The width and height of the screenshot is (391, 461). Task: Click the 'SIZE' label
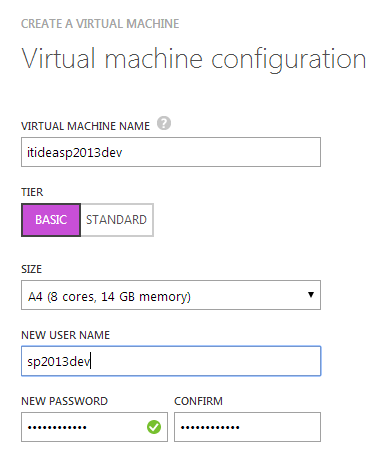31,269
